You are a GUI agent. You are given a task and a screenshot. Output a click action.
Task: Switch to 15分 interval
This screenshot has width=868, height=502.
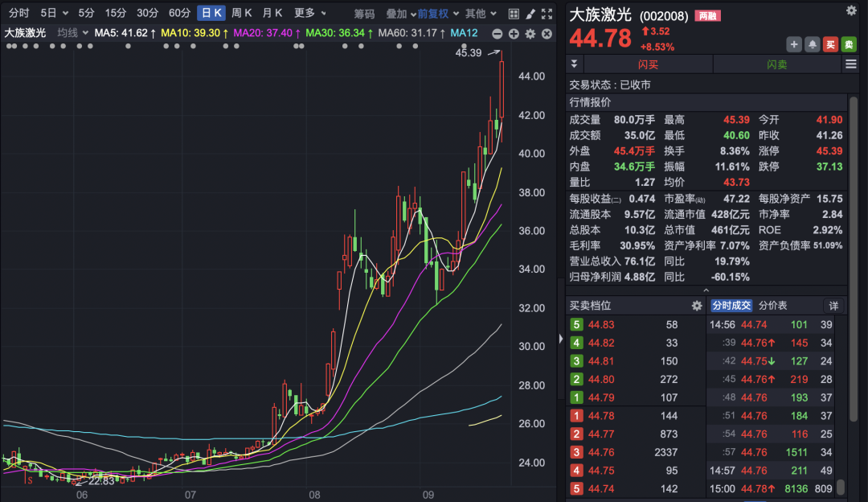pos(116,14)
